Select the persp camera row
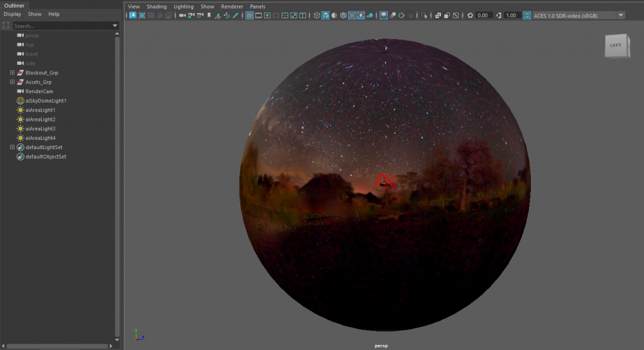Viewport: 644px width, 350px height. click(32, 35)
